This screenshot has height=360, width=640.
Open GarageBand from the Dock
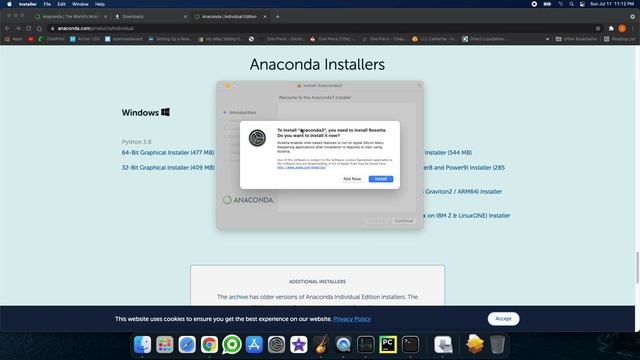(x=321, y=344)
